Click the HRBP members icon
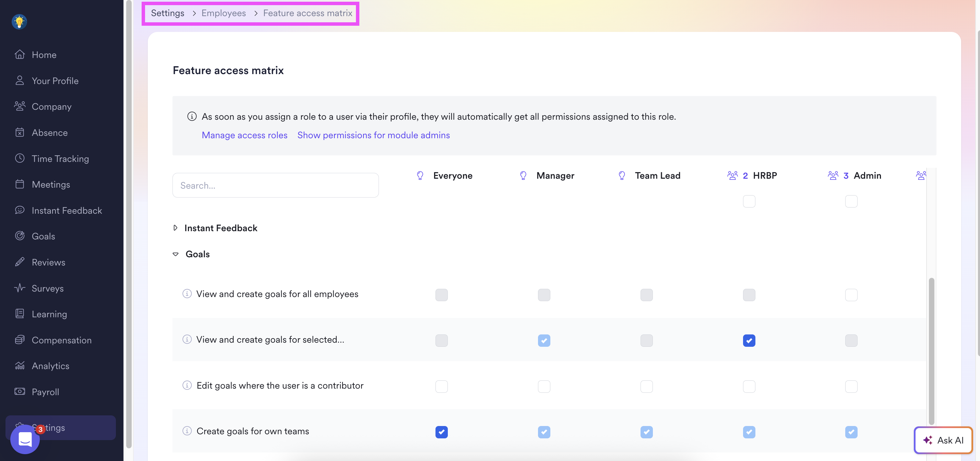 (732, 176)
